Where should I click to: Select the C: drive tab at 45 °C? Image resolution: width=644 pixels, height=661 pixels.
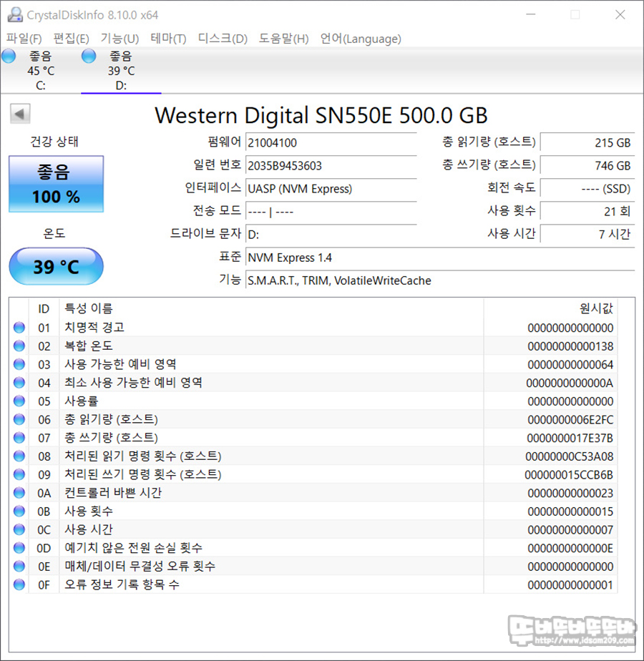41,70
